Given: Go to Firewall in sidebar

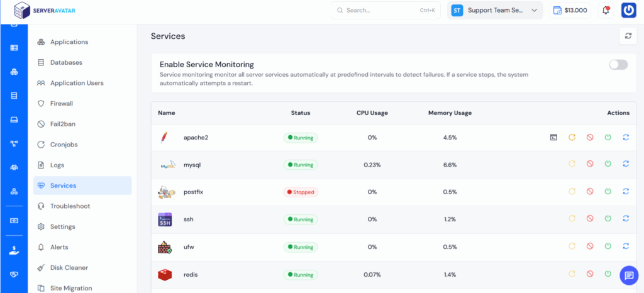Looking at the screenshot, I should (x=61, y=103).
